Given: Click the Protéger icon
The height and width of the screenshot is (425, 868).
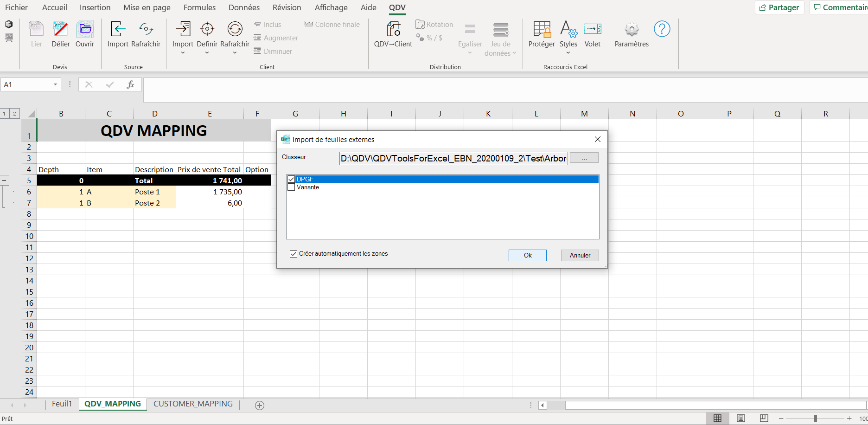Looking at the screenshot, I should [x=542, y=29].
